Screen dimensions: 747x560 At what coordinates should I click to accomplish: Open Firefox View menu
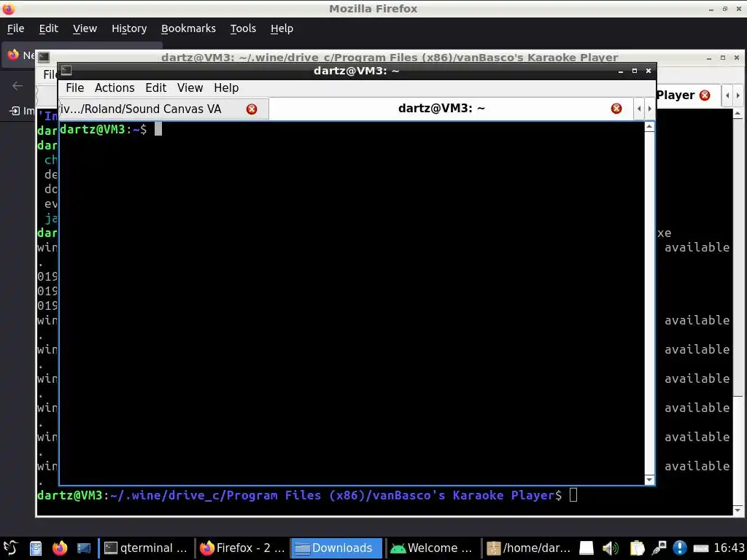tap(85, 28)
